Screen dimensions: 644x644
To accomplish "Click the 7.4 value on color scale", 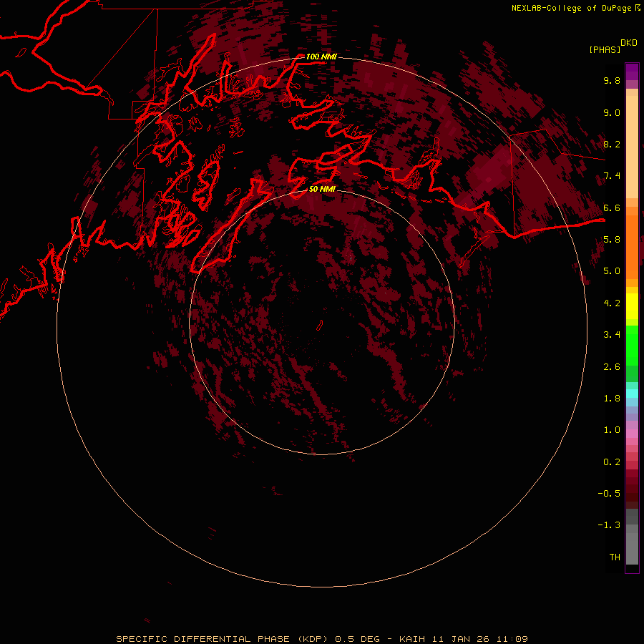I will coord(612,176).
